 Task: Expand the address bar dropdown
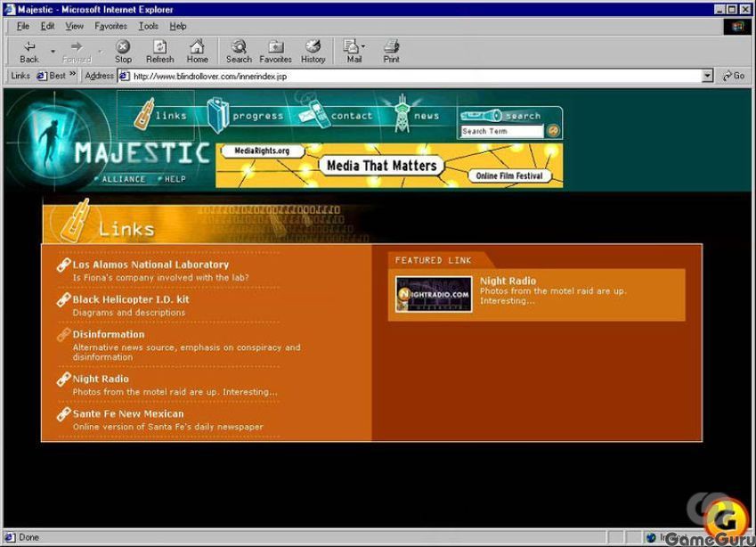[x=707, y=77]
